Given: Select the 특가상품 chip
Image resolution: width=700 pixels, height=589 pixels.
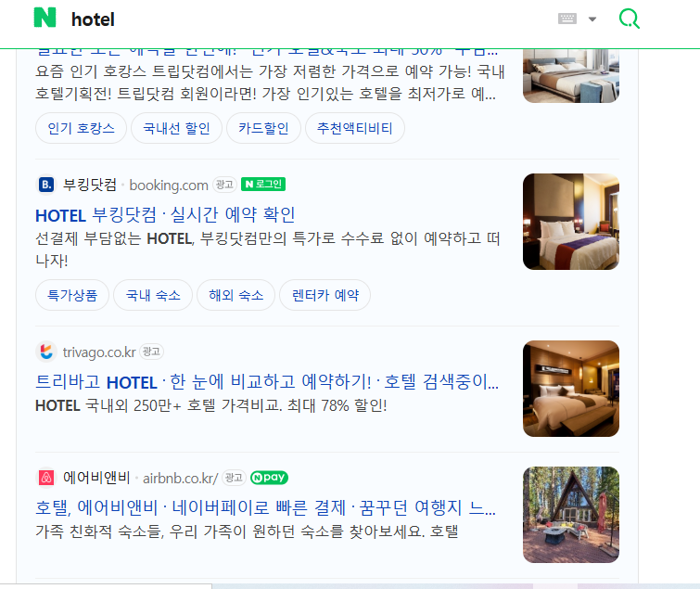Looking at the screenshot, I should point(72,295).
